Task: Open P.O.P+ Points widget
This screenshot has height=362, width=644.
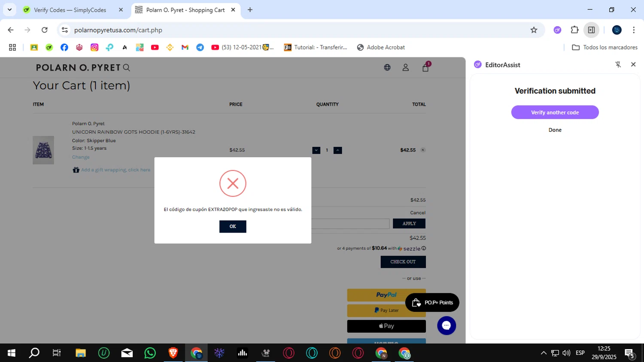Action: tap(432, 303)
